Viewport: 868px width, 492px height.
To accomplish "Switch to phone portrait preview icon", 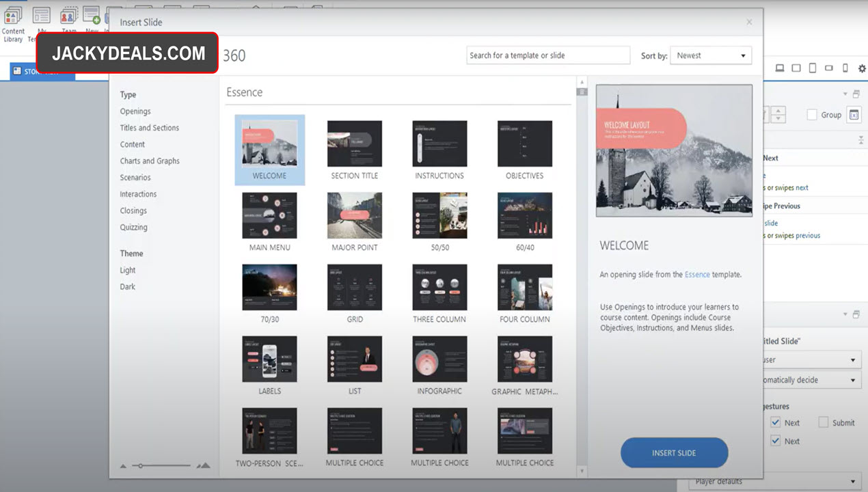I will point(845,68).
